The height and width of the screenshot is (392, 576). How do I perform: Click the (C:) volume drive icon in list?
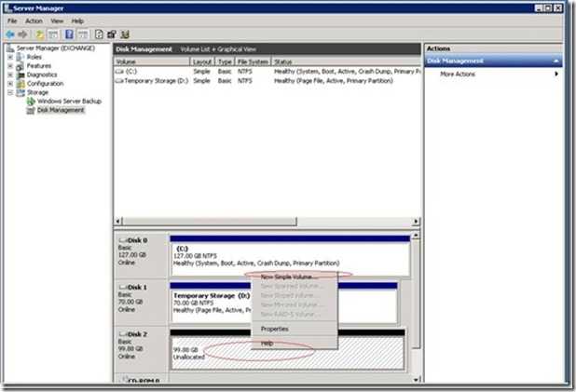click(x=119, y=72)
